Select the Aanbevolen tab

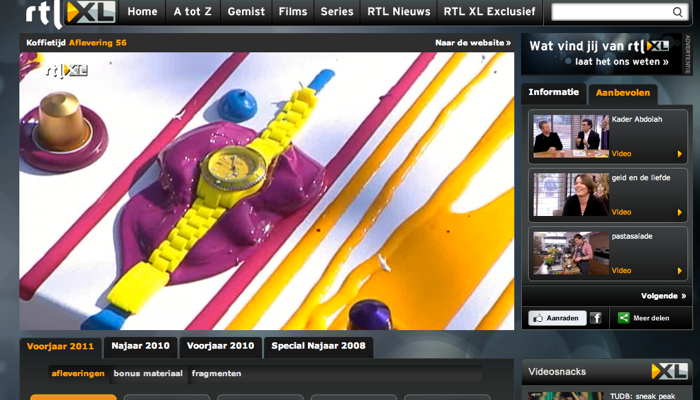(x=623, y=93)
